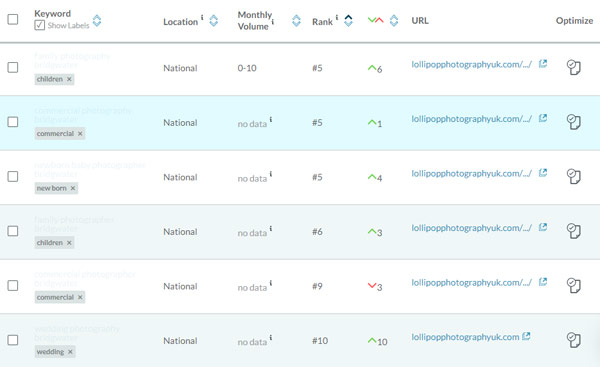Sort table by Location using sort arrows
600x367 pixels.
(x=214, y=21)
